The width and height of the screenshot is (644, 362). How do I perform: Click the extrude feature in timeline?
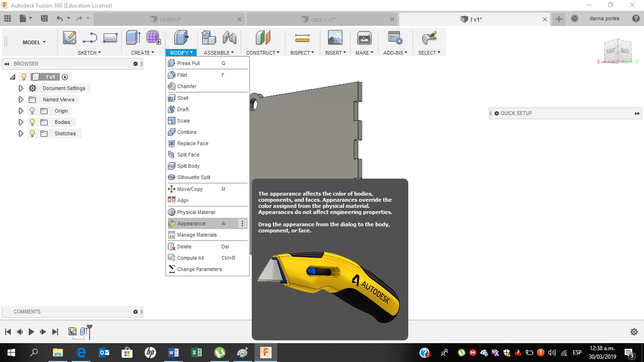[83, 331]
